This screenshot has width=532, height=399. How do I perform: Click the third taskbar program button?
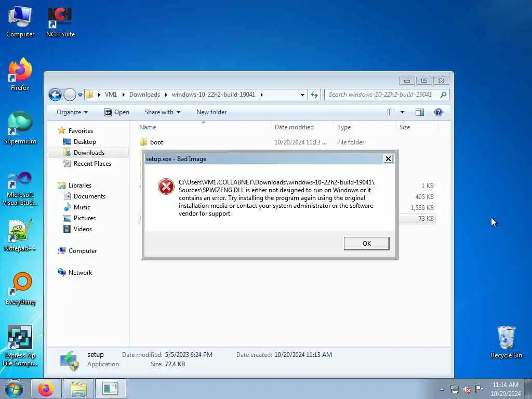pyautogui.click(x=110, y=389)
